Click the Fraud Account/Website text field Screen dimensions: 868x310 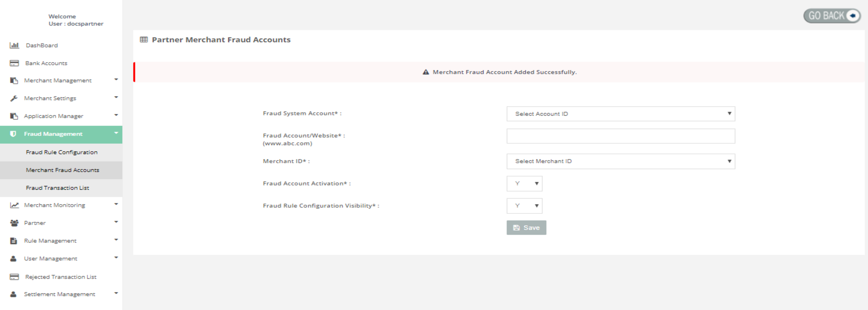point(620,136)
